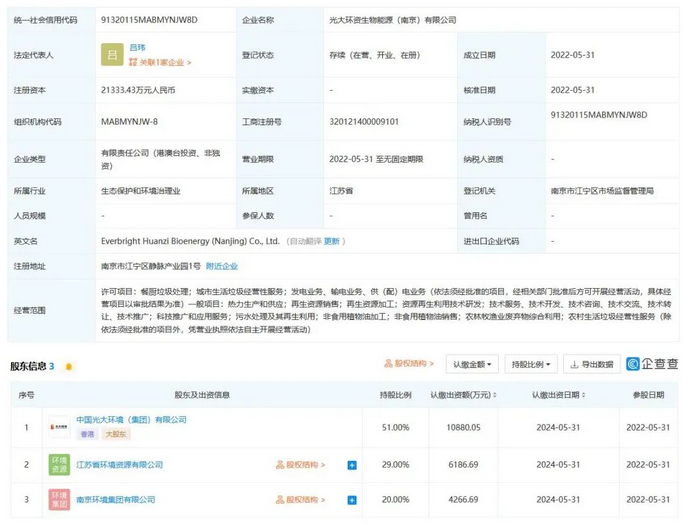Click 51.00% shareholding cell
Viewport: 690px width, 525px height.
[396, 427]
